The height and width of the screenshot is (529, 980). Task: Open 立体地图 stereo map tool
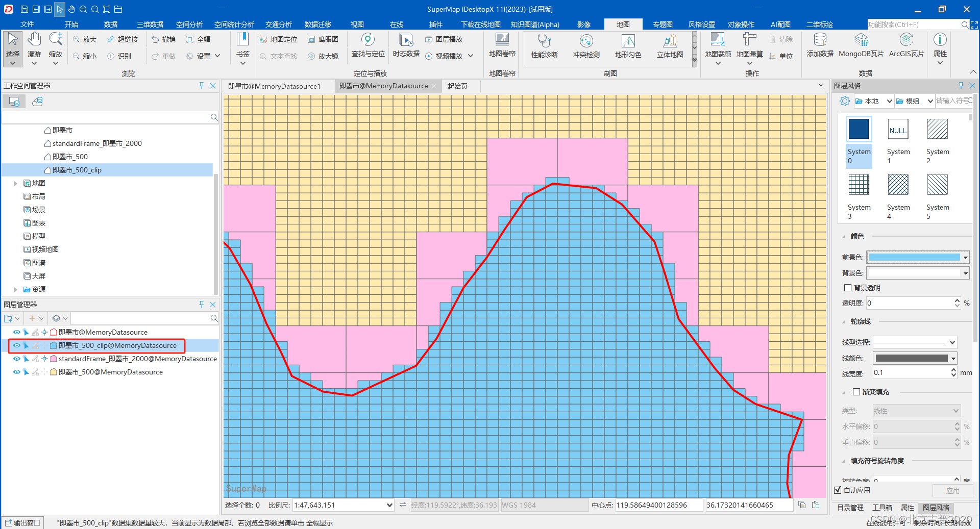[x=670, y=46]
